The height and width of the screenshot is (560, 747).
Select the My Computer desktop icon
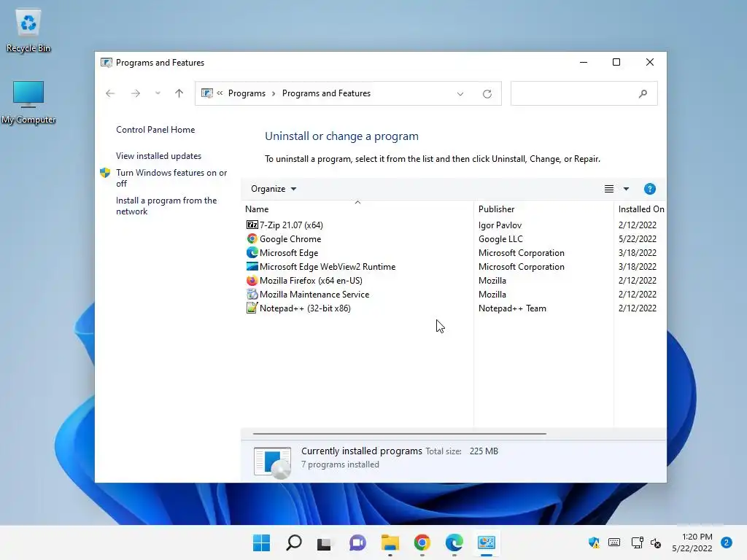coord(28,102)
